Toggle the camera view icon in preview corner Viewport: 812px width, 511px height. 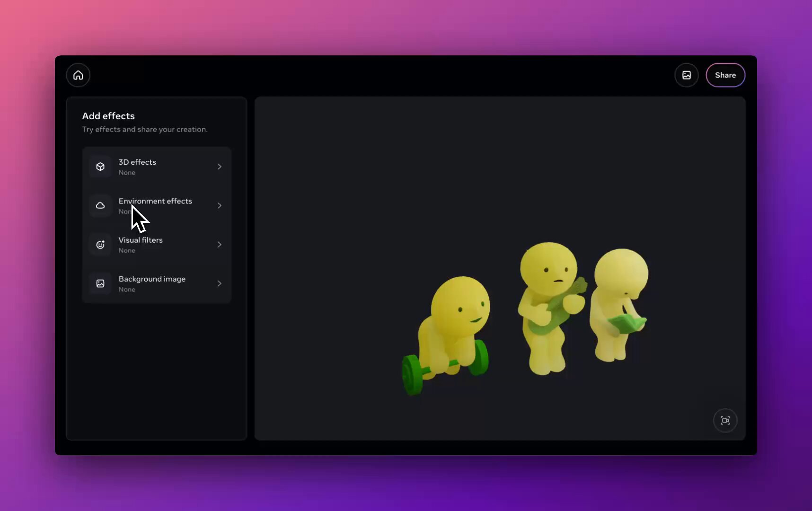pos(725,421)
